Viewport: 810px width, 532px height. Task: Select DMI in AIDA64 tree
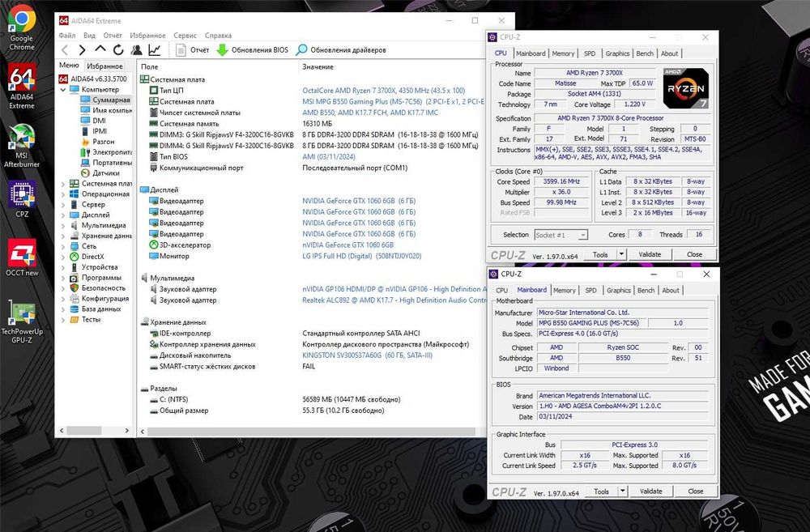point(93,121)
